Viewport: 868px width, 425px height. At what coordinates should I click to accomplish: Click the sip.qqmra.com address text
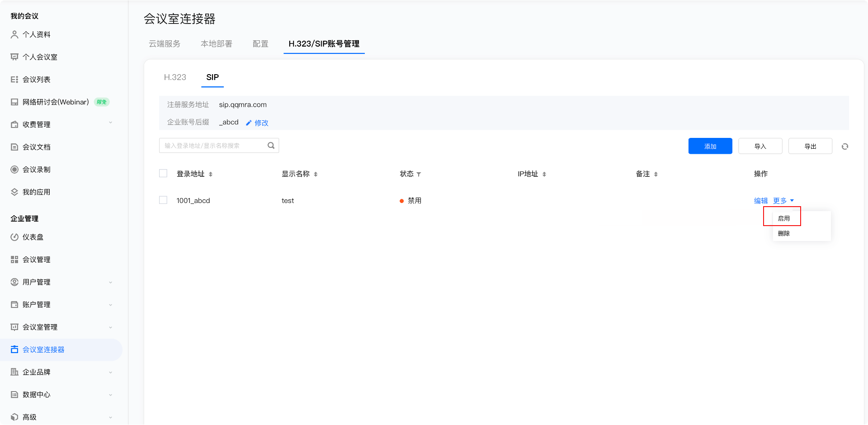tap(243, 105)
